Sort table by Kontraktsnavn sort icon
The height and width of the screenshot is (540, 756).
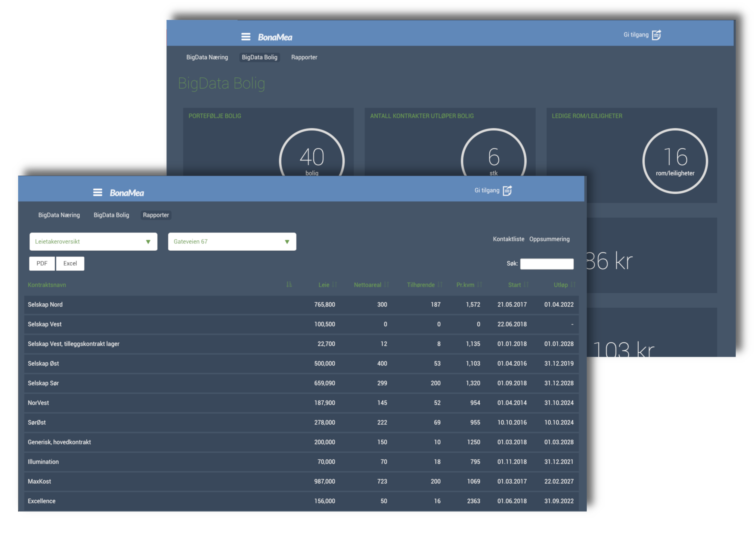(289, 285)
